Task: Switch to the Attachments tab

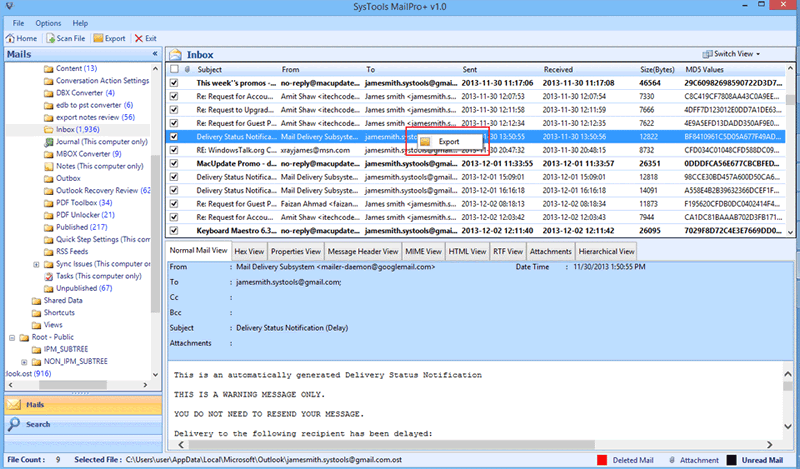Action: (551, 251)
